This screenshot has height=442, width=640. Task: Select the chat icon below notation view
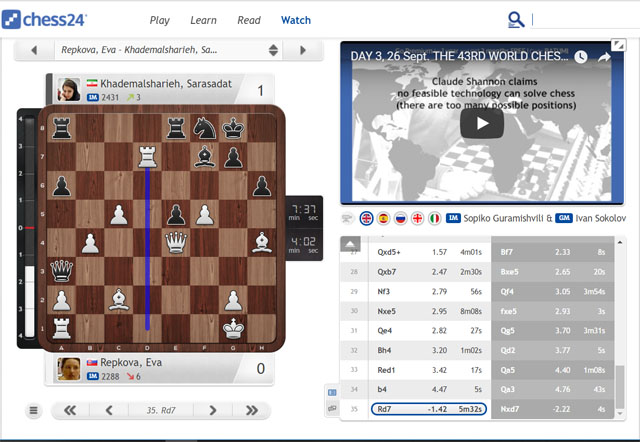pos(332,408)
